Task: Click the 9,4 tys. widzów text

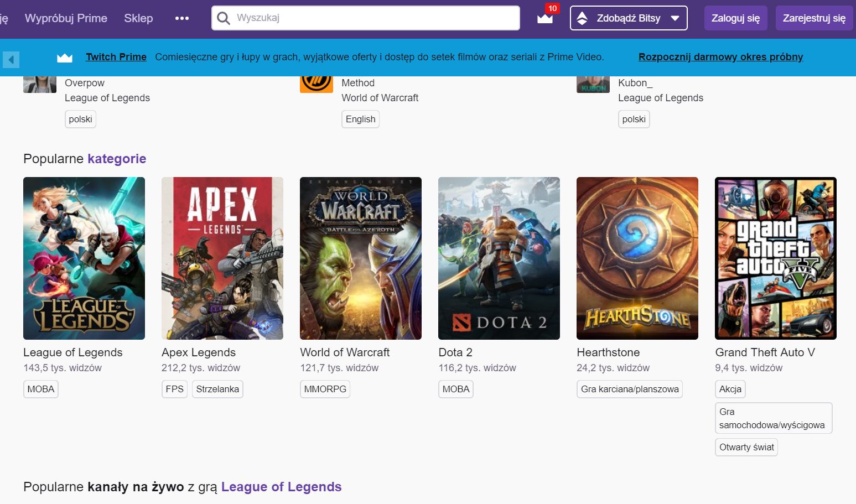Action: tap(749, 368)
